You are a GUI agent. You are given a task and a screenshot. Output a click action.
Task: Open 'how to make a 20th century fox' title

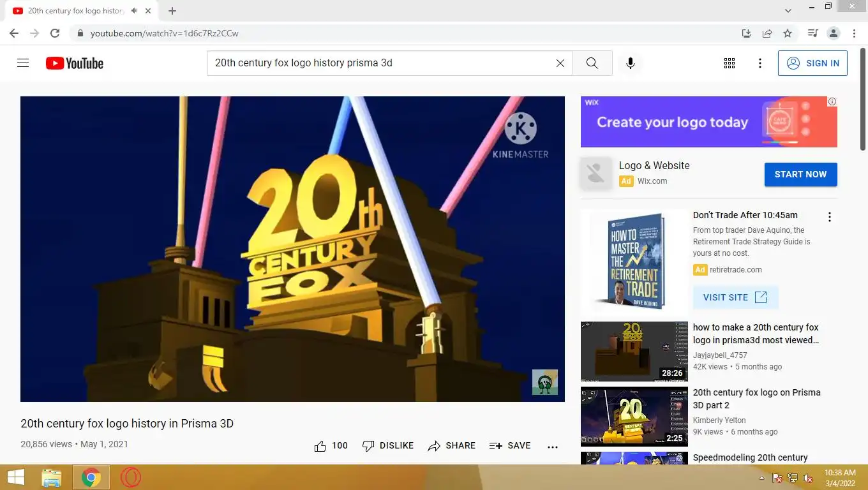pyautogui.click(x=756, y=334)
